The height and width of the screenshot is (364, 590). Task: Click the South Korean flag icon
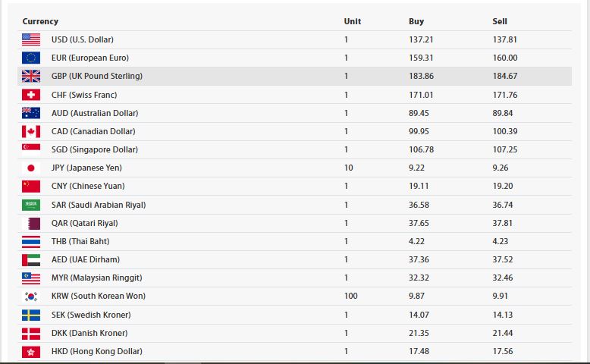[31, 297]
